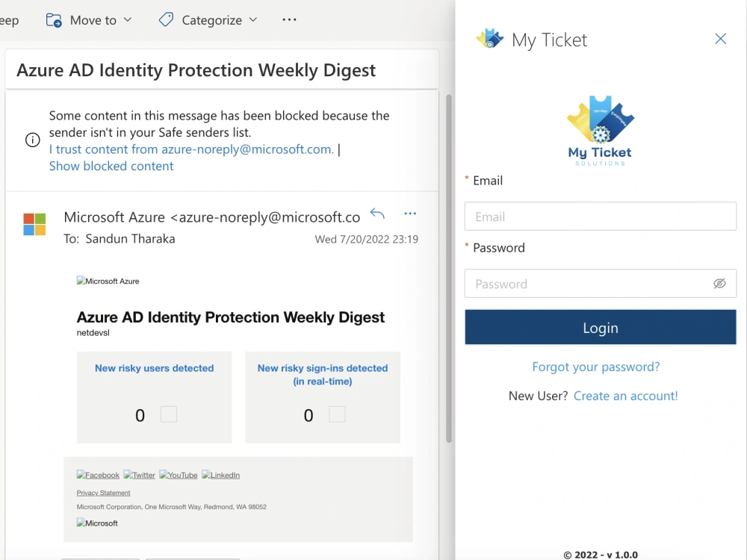Open more message actions via the ellipsis icon
Viewport: 747px width, 560px height.
pyautogui.click(x=409, y=214)
